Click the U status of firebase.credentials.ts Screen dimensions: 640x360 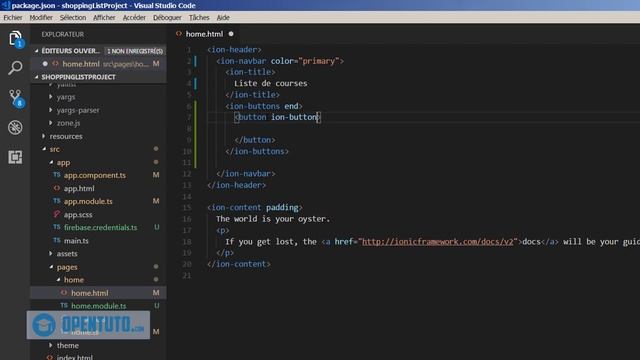point(156,227)
